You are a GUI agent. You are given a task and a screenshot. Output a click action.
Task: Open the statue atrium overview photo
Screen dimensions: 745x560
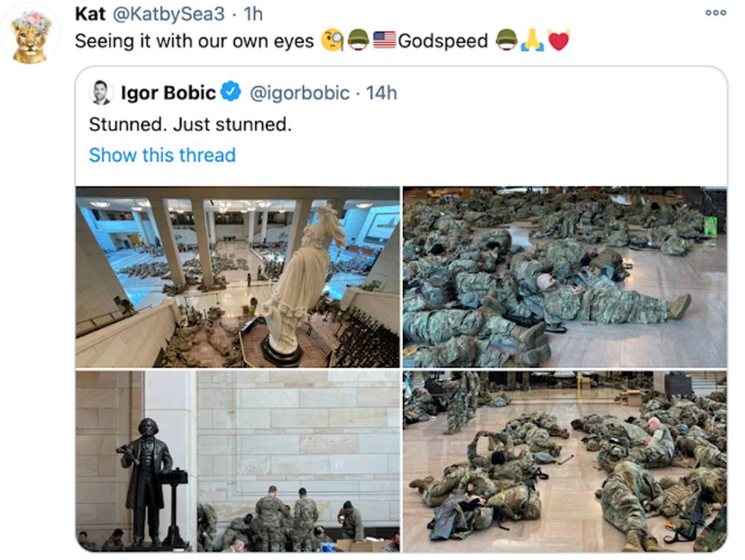(238, 277)
